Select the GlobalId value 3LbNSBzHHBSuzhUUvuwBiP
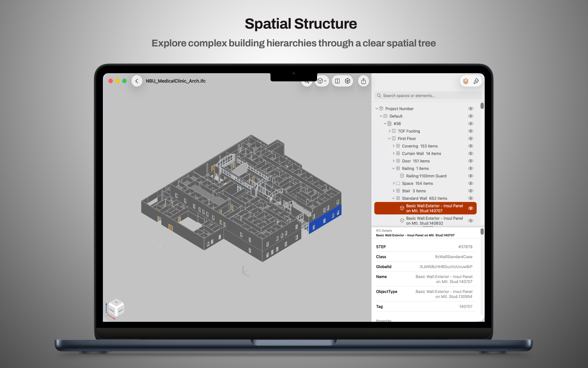 click(446, 267)
